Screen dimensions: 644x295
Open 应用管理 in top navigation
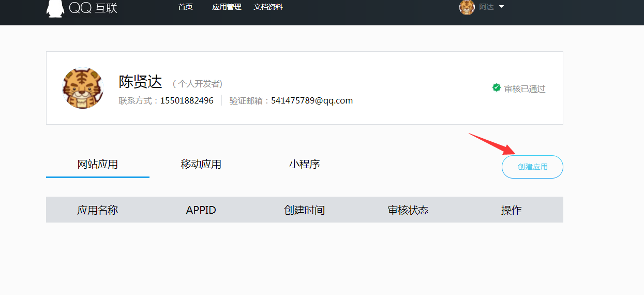227,7
